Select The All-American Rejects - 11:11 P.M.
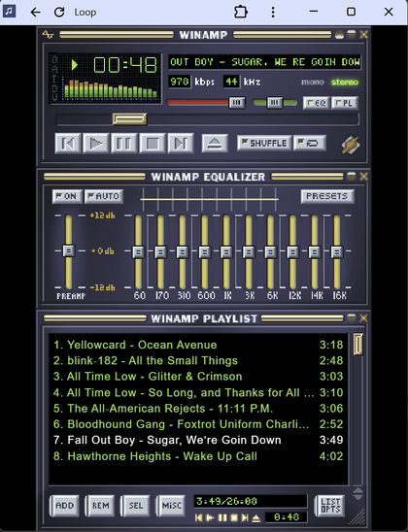The image size is (408, 532). tap(198, 408)
